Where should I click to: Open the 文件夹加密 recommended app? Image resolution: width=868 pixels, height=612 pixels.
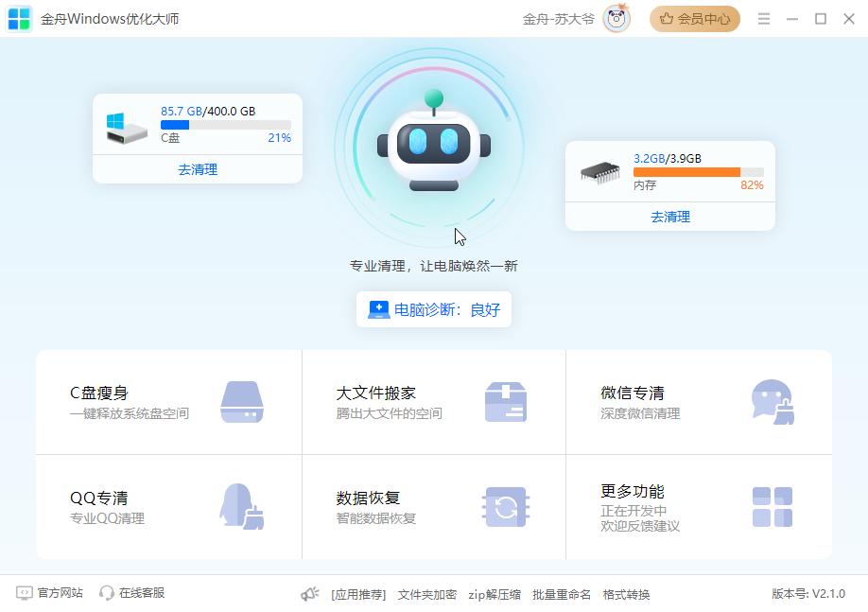tap(427, 595)
